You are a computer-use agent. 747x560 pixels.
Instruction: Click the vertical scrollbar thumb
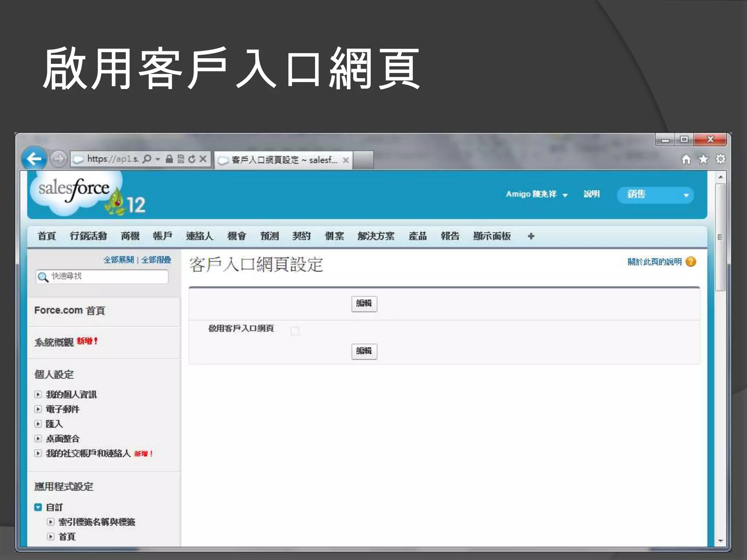[720, 237]
